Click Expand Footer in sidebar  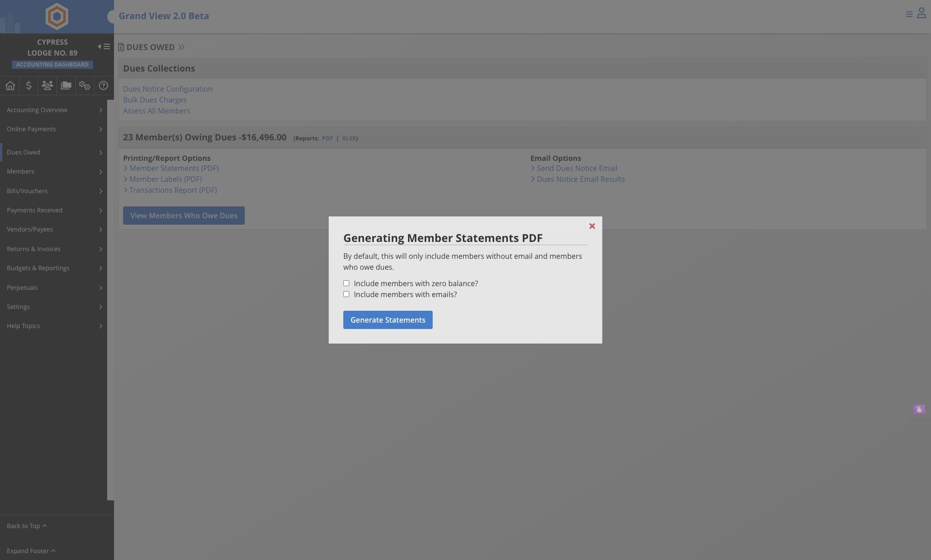pyautogui.click(x=31, y=551)
